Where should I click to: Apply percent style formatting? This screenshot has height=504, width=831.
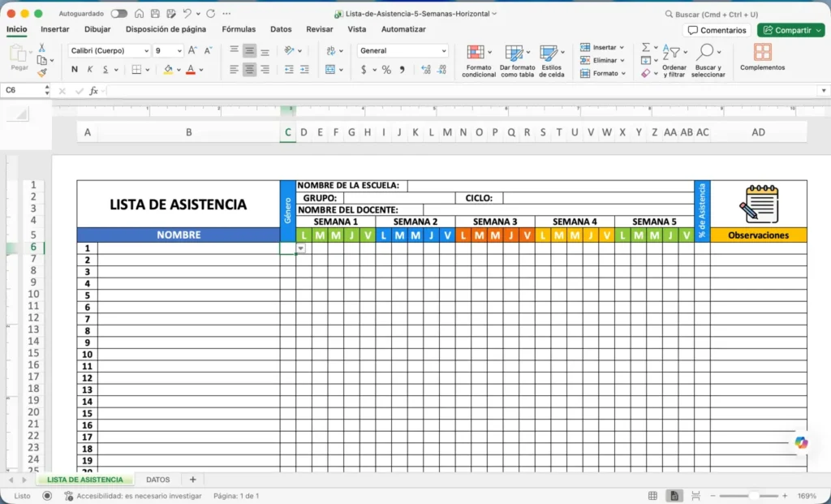(386, 70)
